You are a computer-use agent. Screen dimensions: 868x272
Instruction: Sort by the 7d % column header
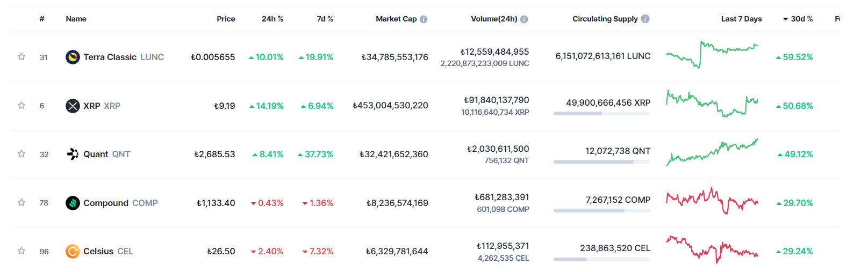pyautogui.click(x=325, y=19)
